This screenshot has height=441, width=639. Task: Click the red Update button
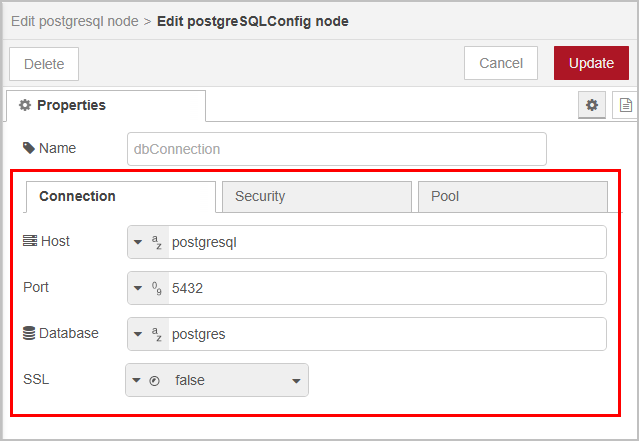tap(591, 63)
